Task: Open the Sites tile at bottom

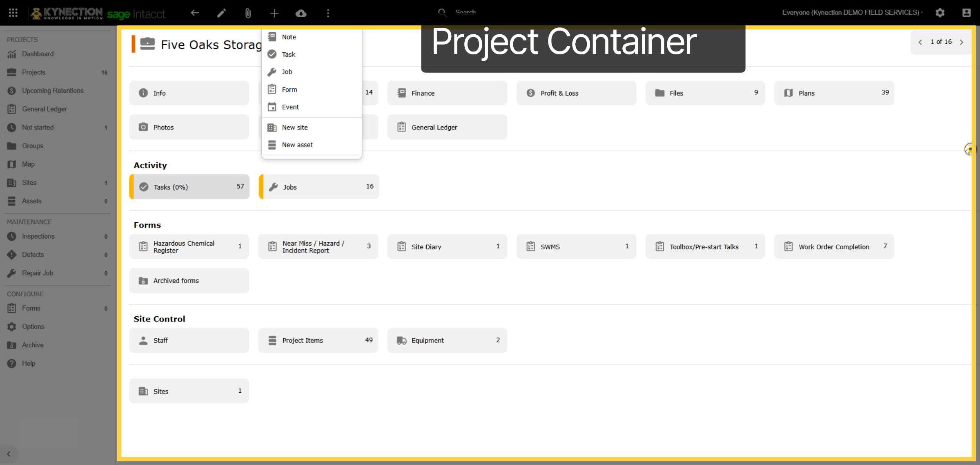Action: pyautogui.click(x=189, y=391)
